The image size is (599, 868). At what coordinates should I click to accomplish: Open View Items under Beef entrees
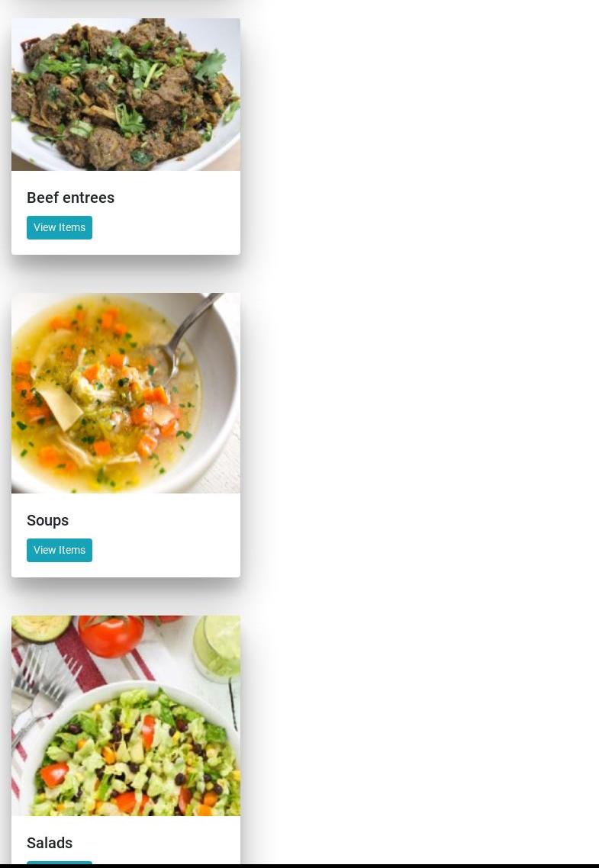tap(60, 227)
